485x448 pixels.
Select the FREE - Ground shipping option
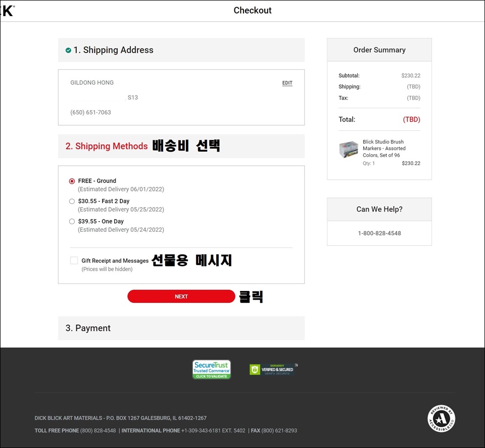click(x=72, y=181)
